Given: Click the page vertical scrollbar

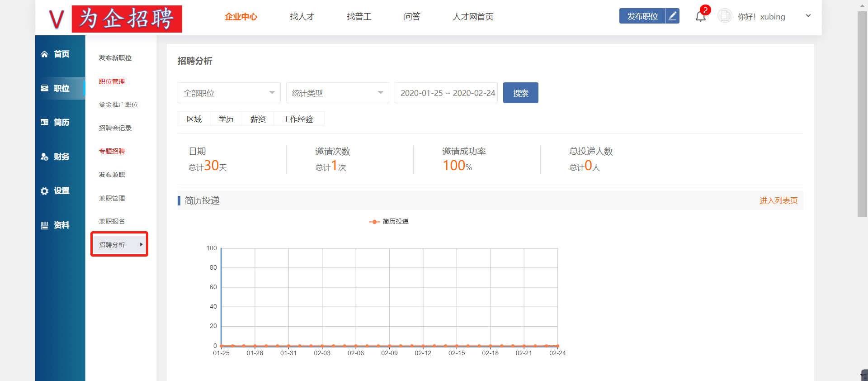Looking at the screenshot, I should click(x=862, y=114).
